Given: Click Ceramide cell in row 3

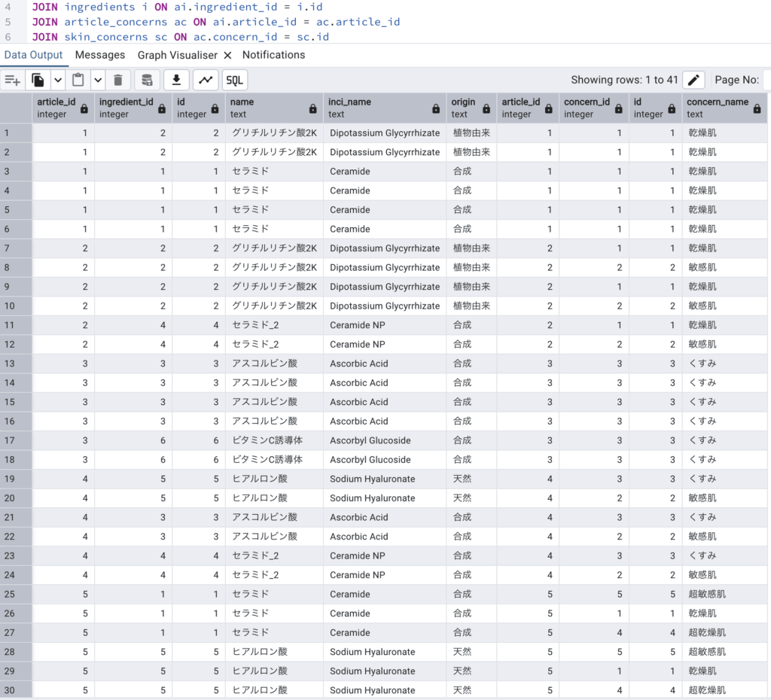Looking at the screenshot, I should point(385,171).
